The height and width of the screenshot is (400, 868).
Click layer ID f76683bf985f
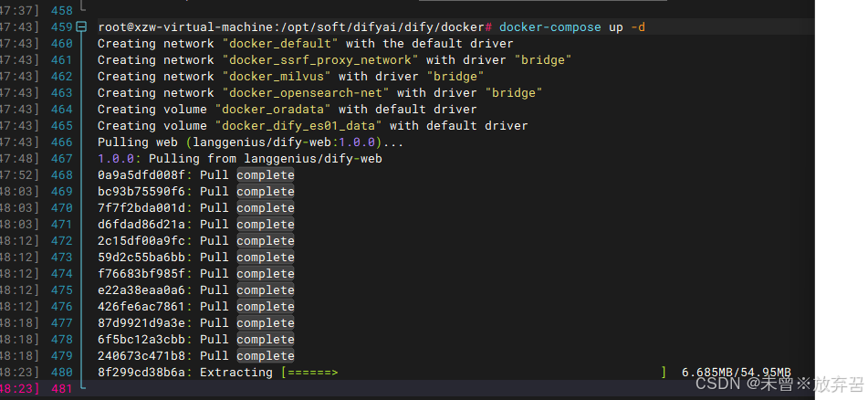coord(141,274)
